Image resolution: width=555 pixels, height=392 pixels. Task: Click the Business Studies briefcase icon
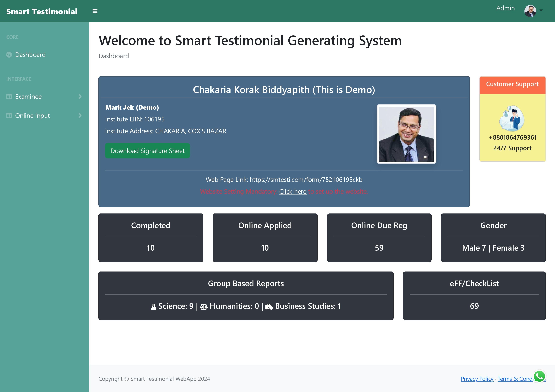pyautogui.click(x=269, y=306)
